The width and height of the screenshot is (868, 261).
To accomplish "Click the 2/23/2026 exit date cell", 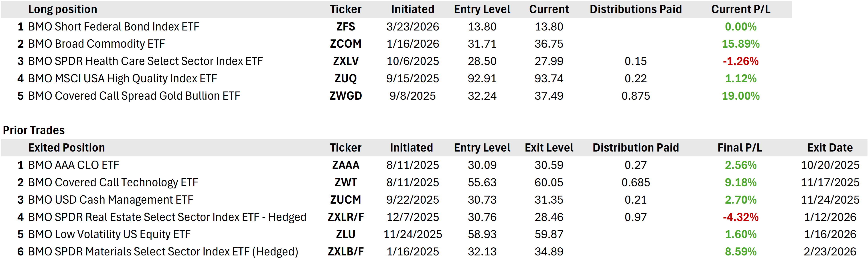I will tap(829, 252).
